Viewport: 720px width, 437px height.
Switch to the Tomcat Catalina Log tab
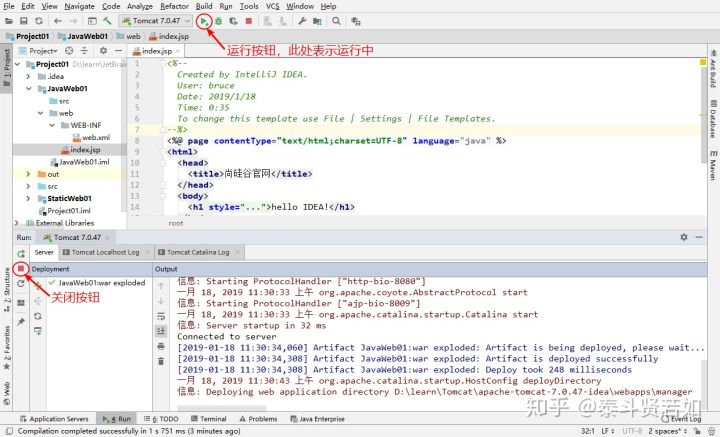click(197, 253)
